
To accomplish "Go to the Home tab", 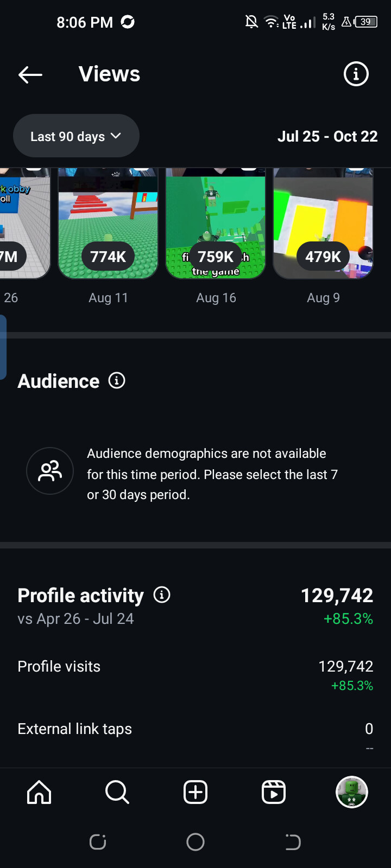I will (39, 792).
